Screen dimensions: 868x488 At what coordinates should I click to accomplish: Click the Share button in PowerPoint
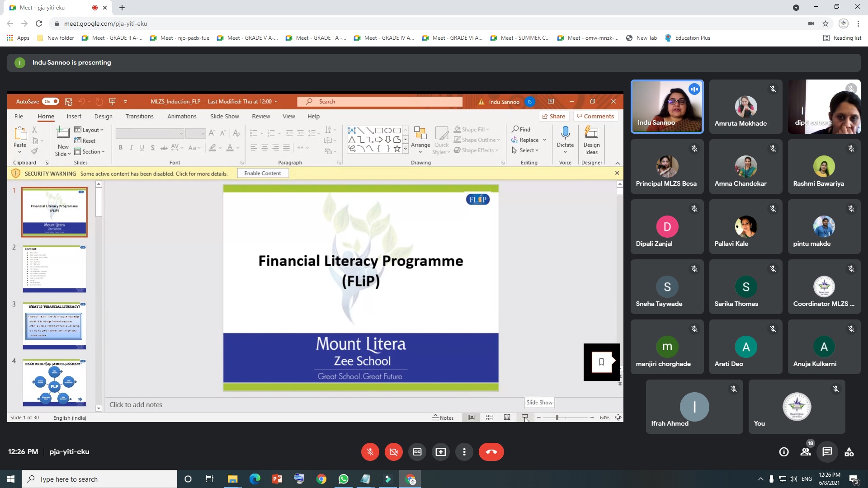pos(554,116)
